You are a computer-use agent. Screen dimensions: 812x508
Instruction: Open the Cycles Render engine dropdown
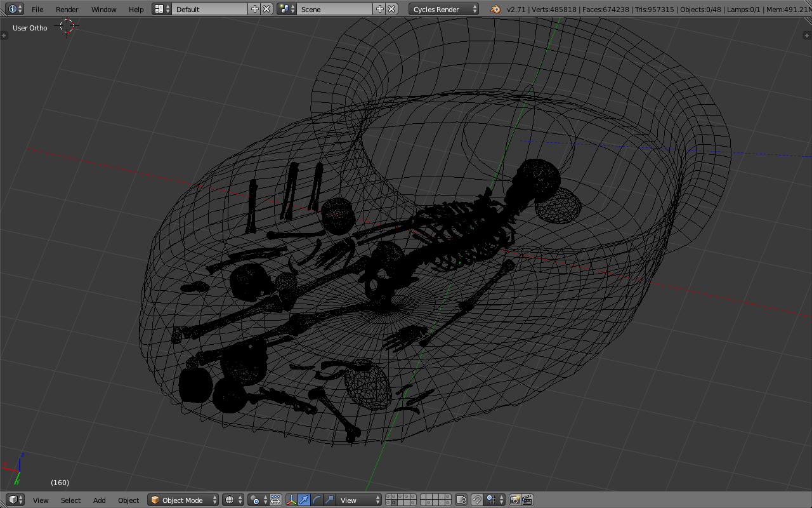pyautogui.click(x=444, y=9)
